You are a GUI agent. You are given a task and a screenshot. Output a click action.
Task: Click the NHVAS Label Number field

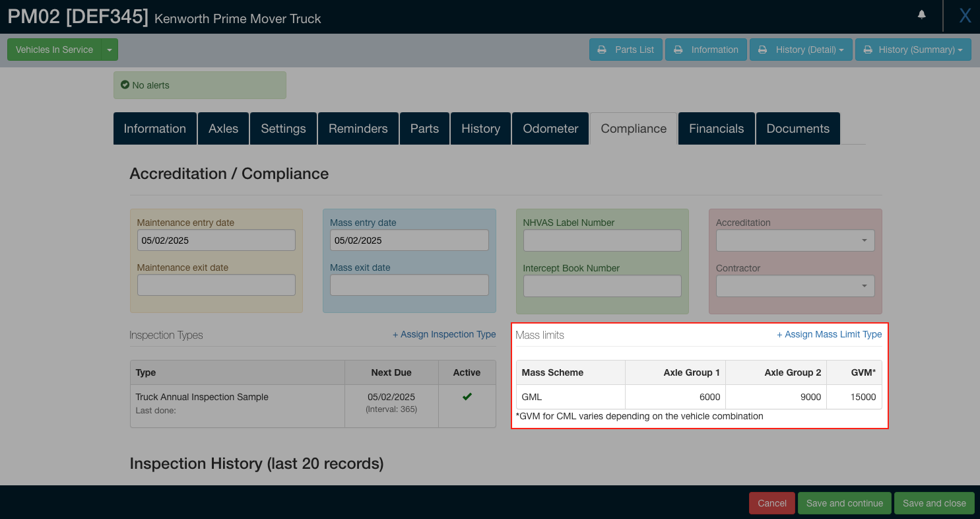602,240
